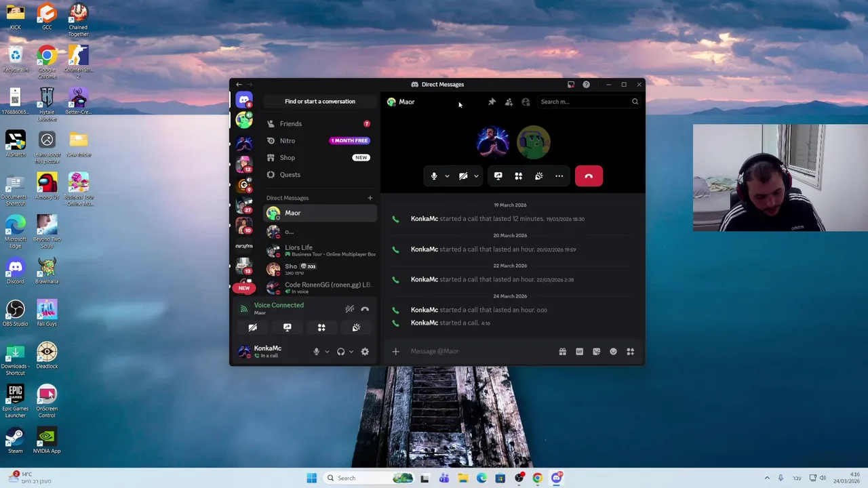868x488 pixels.
Task: Start an activity in call controls
Action: tap(518, 176)
